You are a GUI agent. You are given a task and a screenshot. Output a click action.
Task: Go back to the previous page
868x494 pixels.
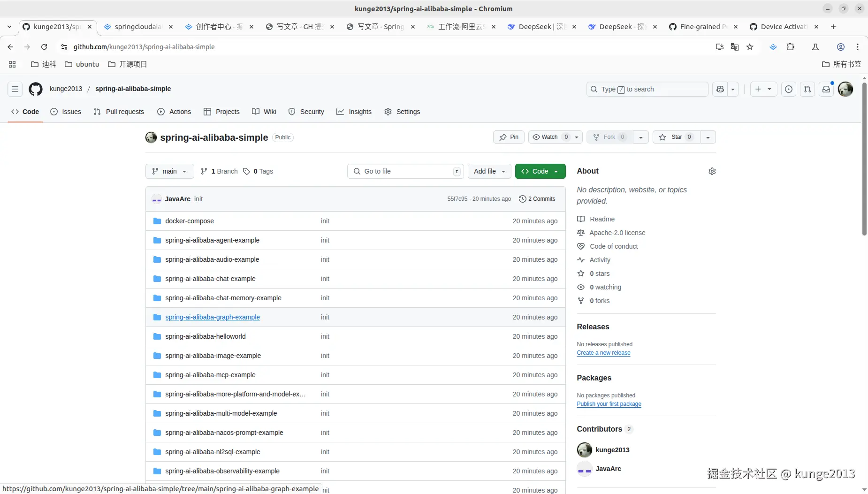tap(10, 47)
